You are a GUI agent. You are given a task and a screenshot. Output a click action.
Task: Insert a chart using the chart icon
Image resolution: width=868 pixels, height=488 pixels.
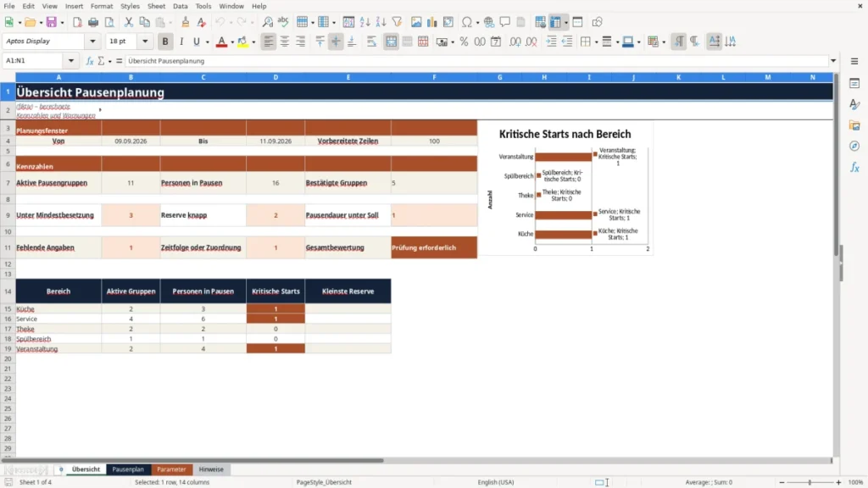click(x=431, y=22)
